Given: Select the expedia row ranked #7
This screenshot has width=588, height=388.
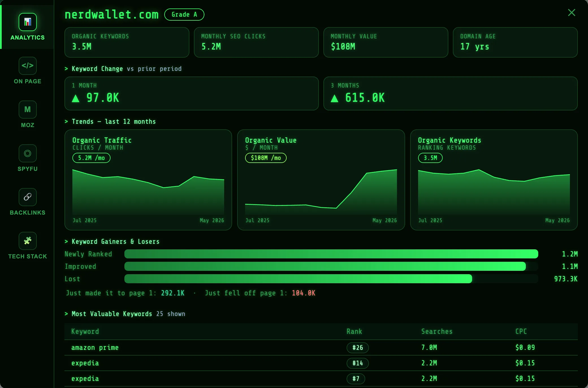Looking at the screenshot, I should pyautogui.click(x=321, y=379).
